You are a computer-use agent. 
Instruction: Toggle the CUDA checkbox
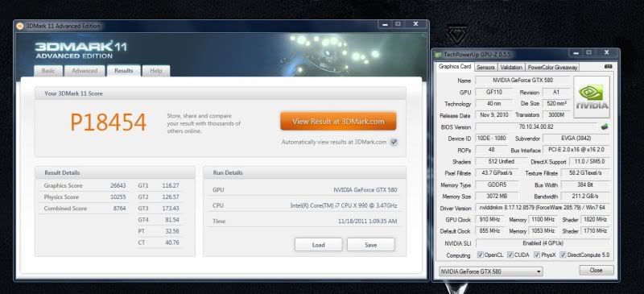[510, 255]
